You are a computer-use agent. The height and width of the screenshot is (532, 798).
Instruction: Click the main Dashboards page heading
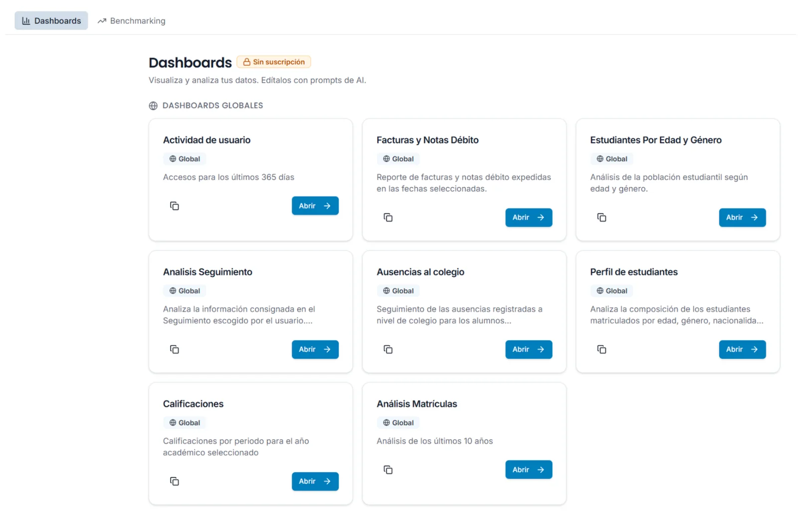190,62
